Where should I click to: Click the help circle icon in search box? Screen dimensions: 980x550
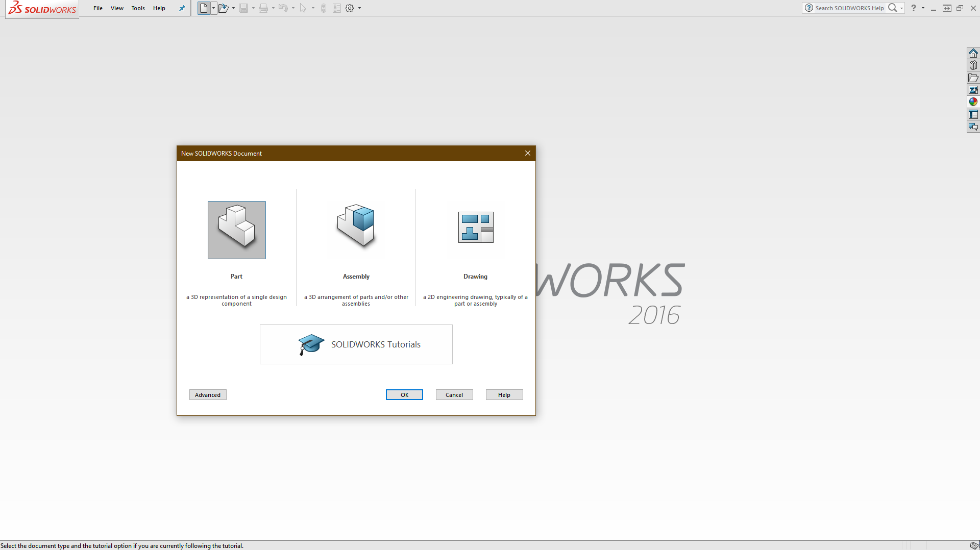tap(809, 8)
